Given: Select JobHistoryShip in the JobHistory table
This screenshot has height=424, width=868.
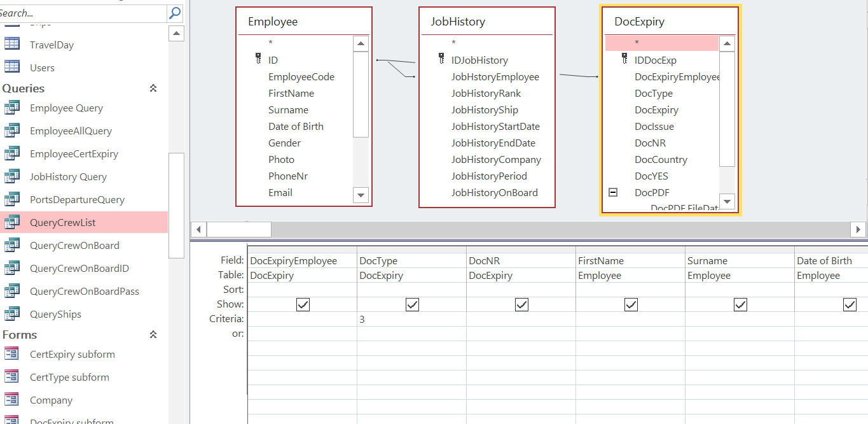Looking at the screenshot, I should point(485,110).
